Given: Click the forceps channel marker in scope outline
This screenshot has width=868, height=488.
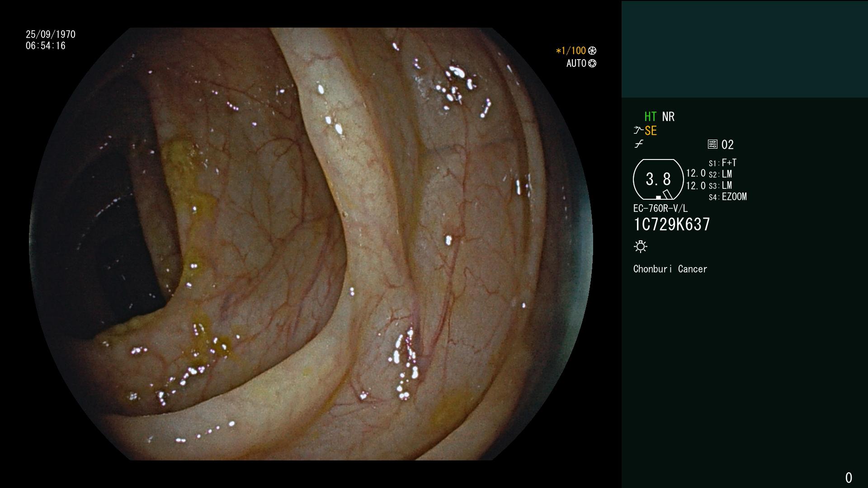Looking at the screenshot, I should (x=667, y=195).
